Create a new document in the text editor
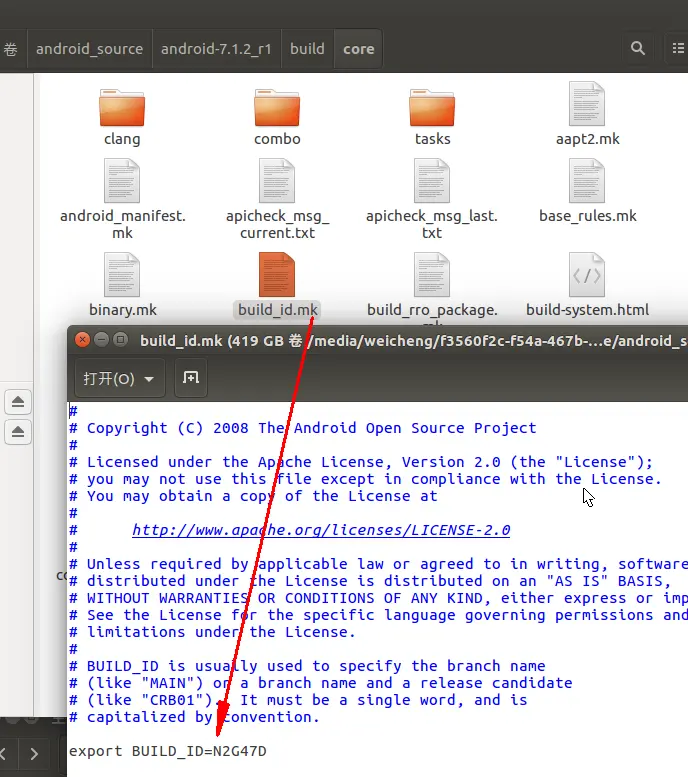 (x=191, y=379)
